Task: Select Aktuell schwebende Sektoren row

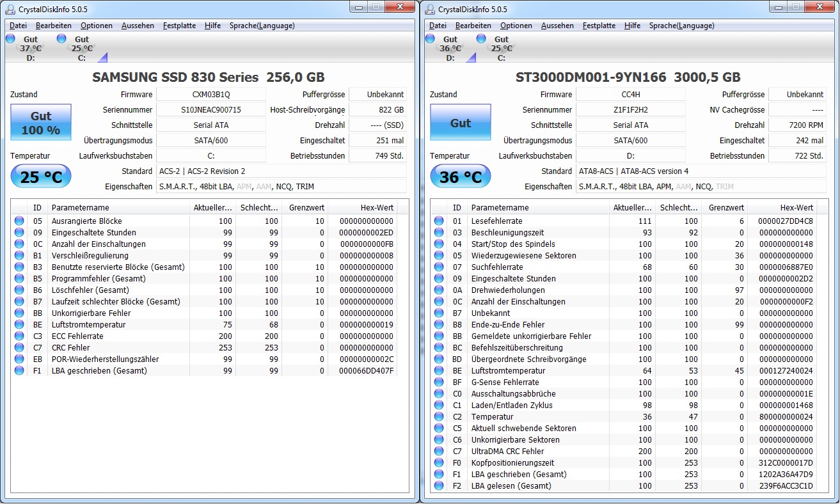Action: pos(624,428)
